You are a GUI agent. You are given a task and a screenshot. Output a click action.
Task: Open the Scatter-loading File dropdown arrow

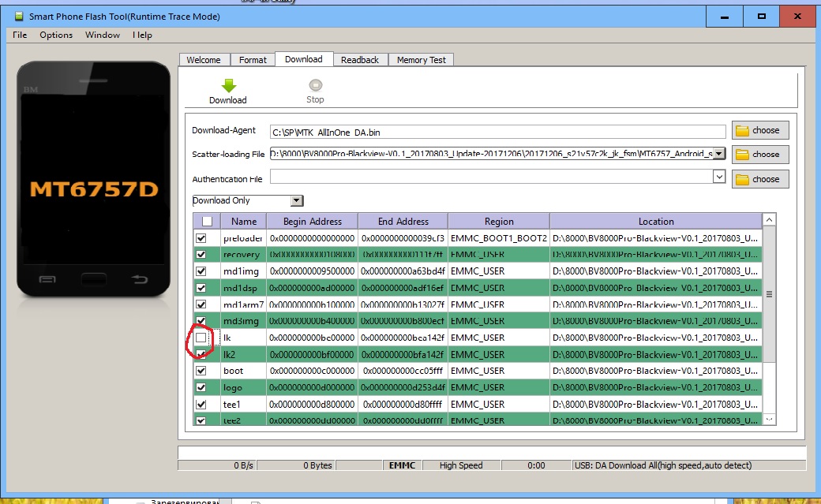coord(719,154)
